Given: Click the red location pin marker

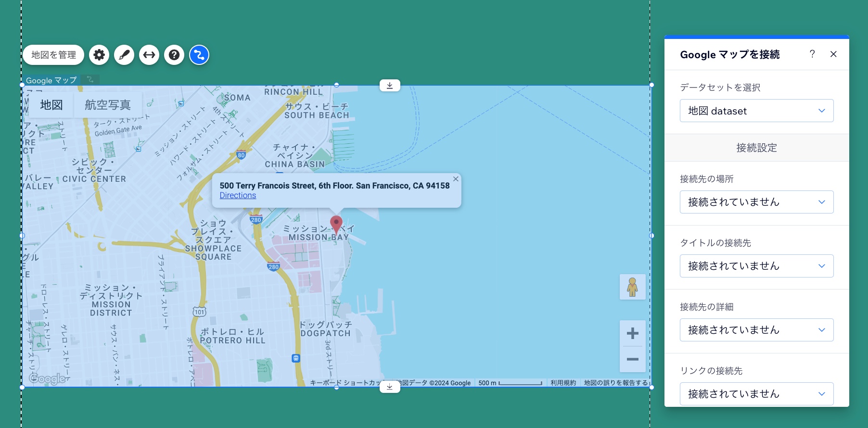Looking at the screenshot, I should pos(336,224).
